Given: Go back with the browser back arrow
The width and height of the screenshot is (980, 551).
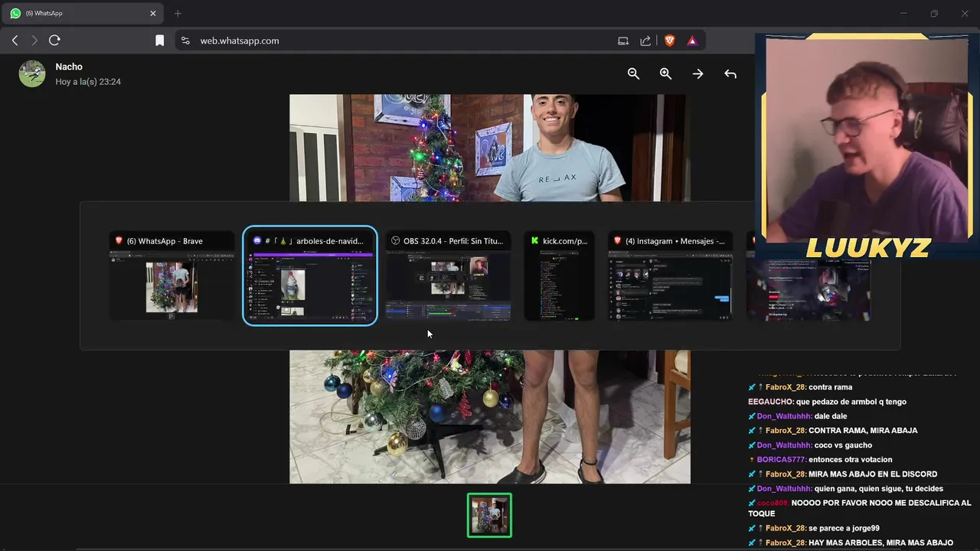Looking at the screenshot, I should pos(15,41).
